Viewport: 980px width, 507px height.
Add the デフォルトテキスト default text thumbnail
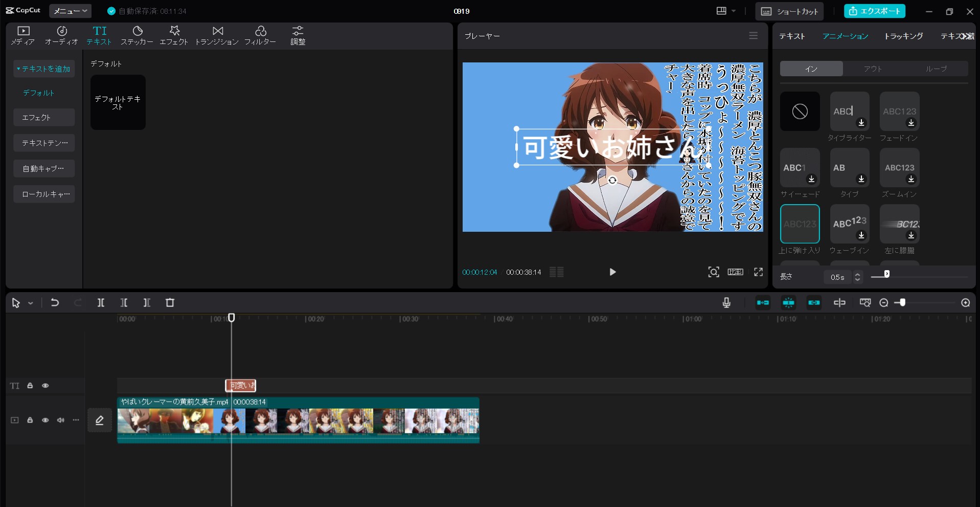pos(118,102)
